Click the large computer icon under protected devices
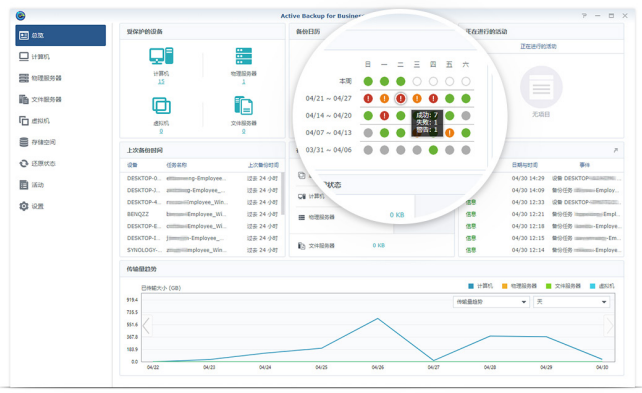642x393 pixels. click(161, 56)
